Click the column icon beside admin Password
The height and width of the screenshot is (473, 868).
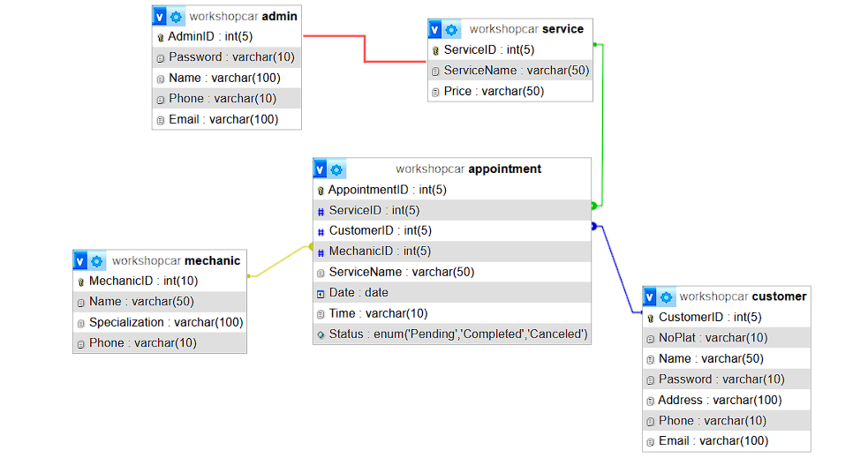click(161, 58)
